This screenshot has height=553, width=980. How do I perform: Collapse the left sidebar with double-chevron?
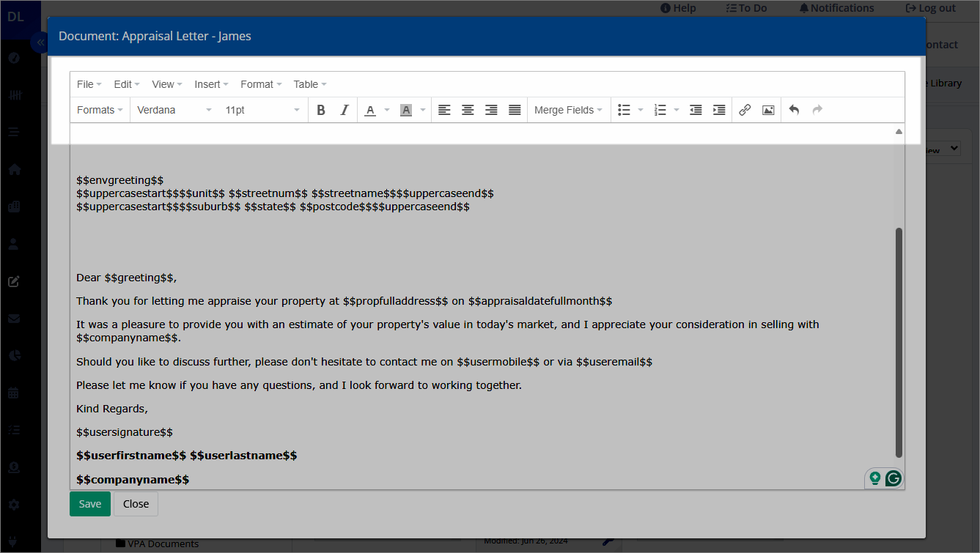tap(40, 43)
